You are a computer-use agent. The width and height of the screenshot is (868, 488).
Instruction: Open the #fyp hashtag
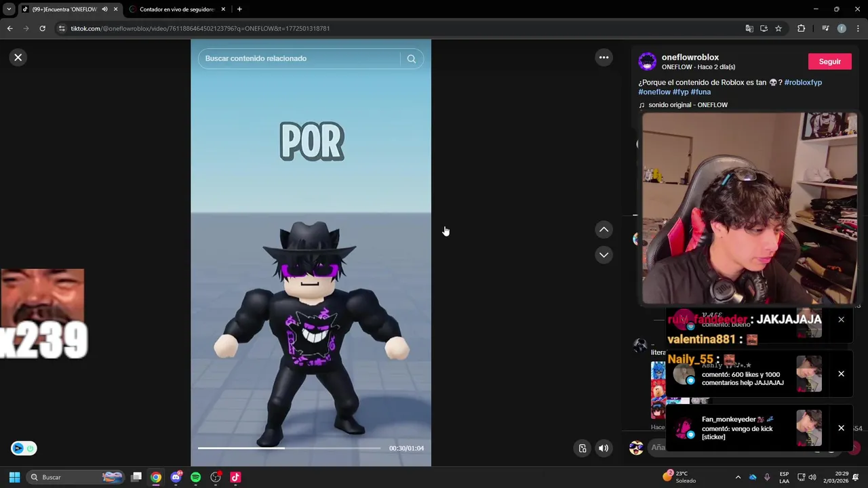click(x=681, y=92)
